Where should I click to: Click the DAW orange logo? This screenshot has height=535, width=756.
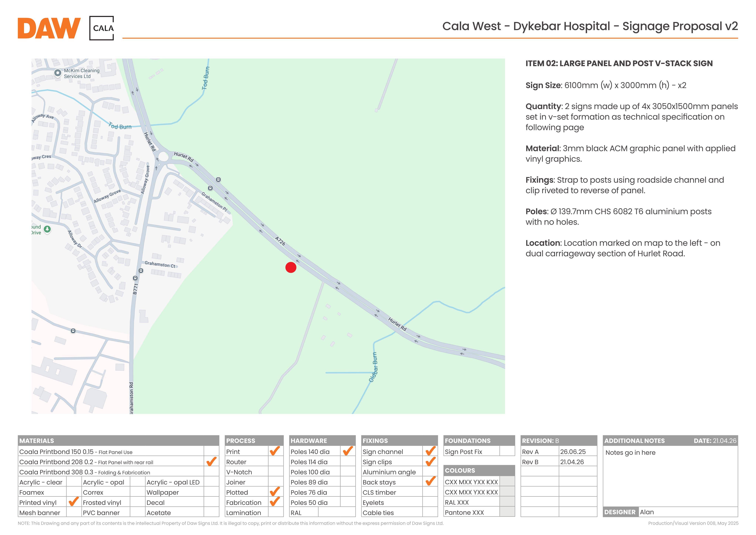coord(49,28)
